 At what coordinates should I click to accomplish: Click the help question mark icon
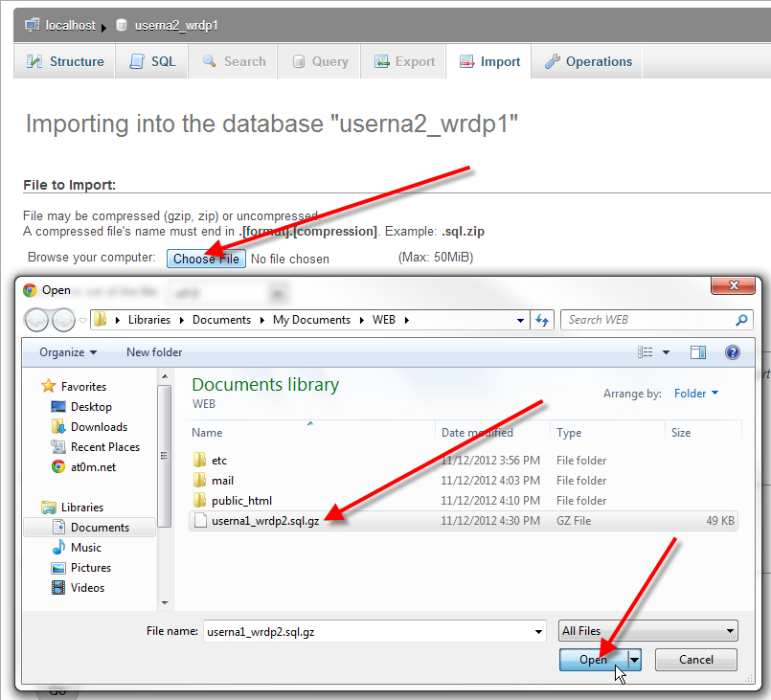tap(732, 352)
